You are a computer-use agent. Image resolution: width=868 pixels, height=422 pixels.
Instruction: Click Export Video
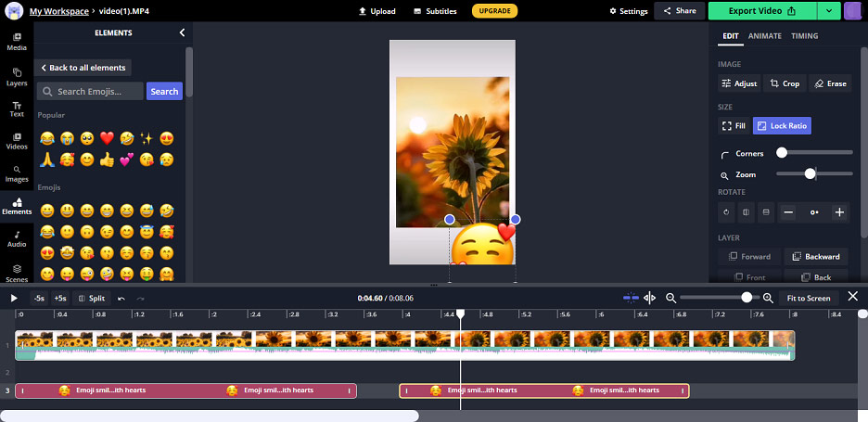[x=762, y=11]
